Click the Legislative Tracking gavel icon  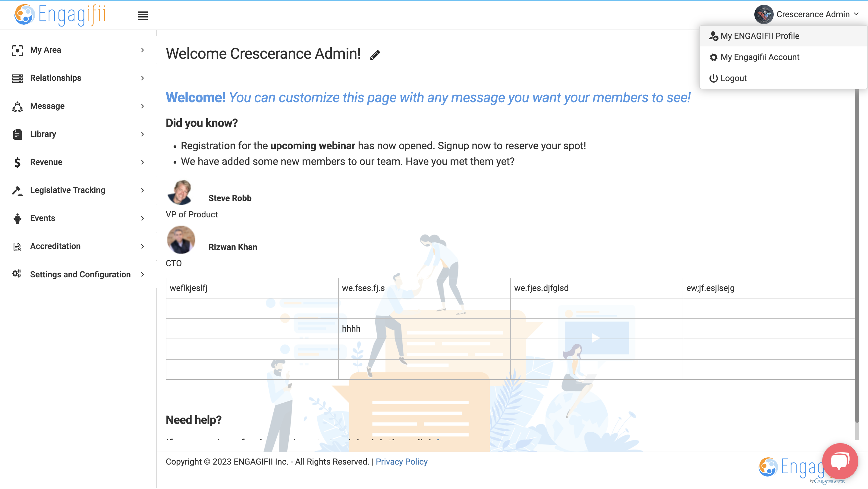point(17,191)
